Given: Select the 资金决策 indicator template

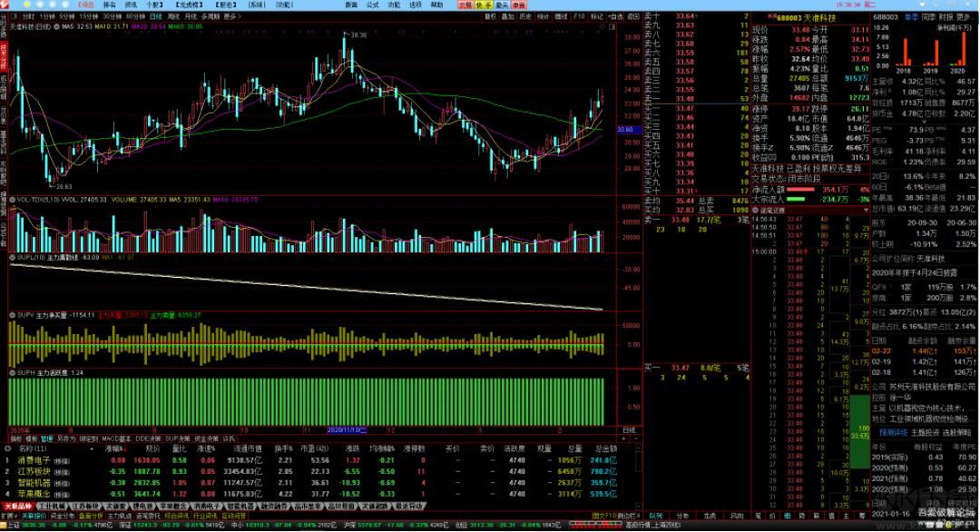Looking at the screenshot, I should click(206, 438).
